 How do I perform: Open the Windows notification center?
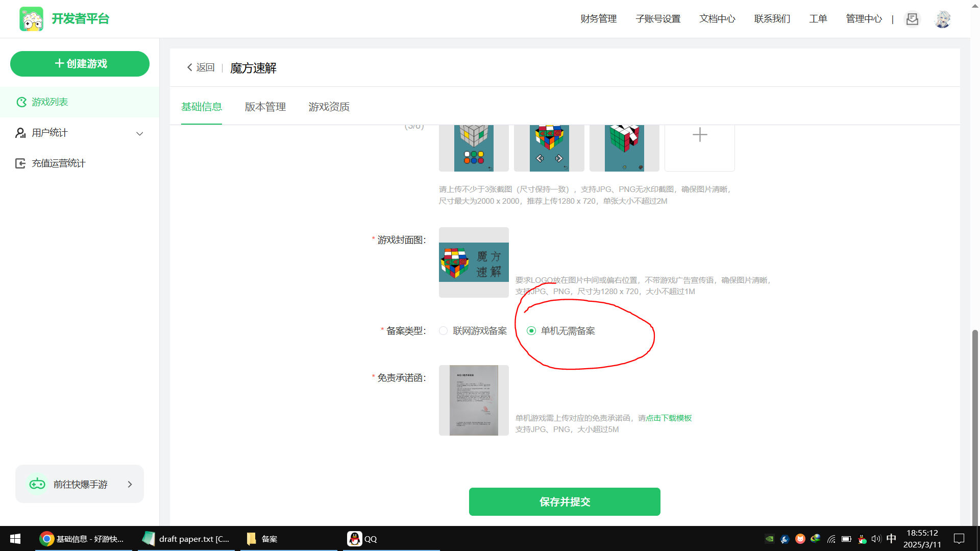coord(959,539)
